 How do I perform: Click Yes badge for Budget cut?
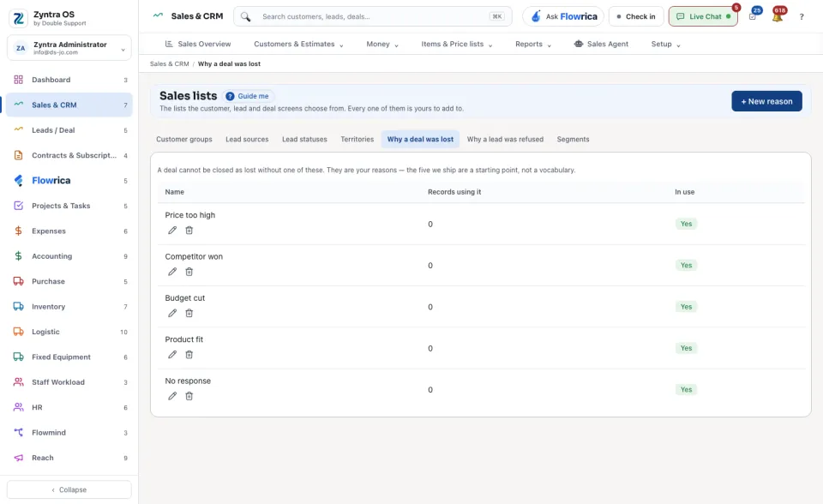coord(686,307)
